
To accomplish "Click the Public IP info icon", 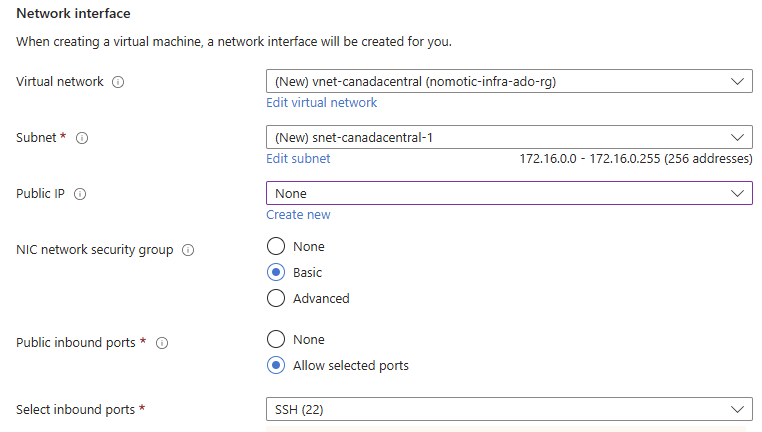I will pos(80,194).
